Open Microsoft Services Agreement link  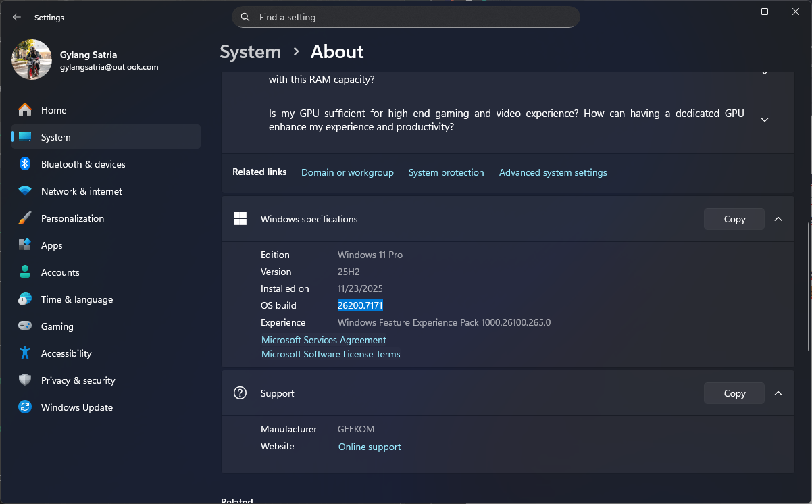[324, 340]
